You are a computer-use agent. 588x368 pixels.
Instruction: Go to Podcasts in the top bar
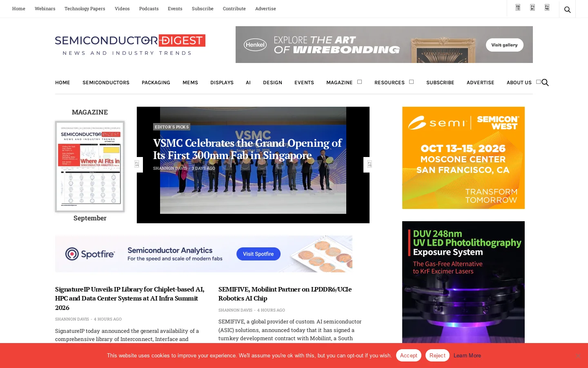click(x=149, y=9)
